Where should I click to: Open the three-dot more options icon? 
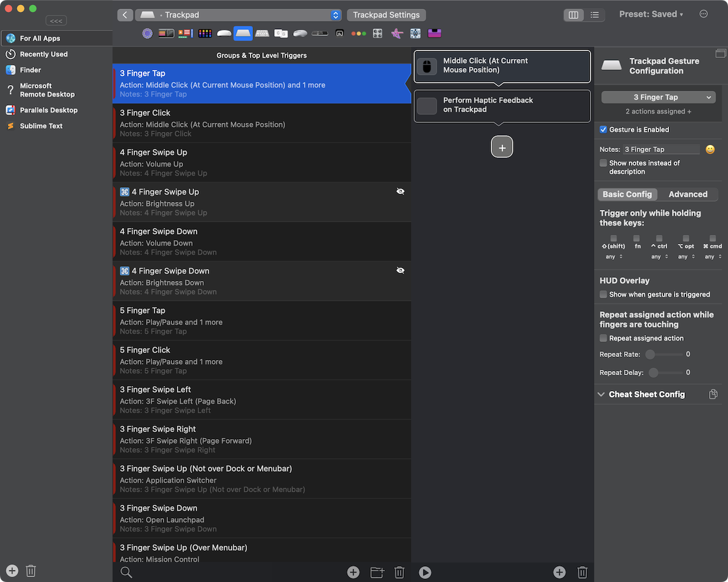click(x=704, y=14)
